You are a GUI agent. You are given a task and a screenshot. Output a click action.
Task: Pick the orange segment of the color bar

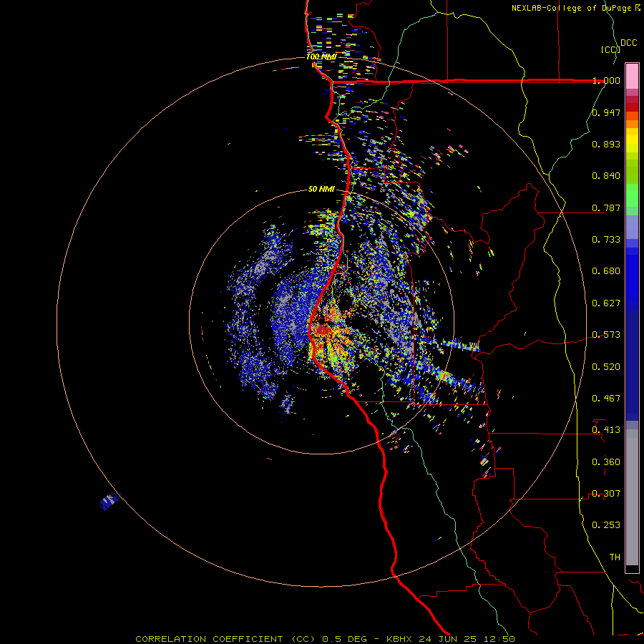[x=632, y=120]
